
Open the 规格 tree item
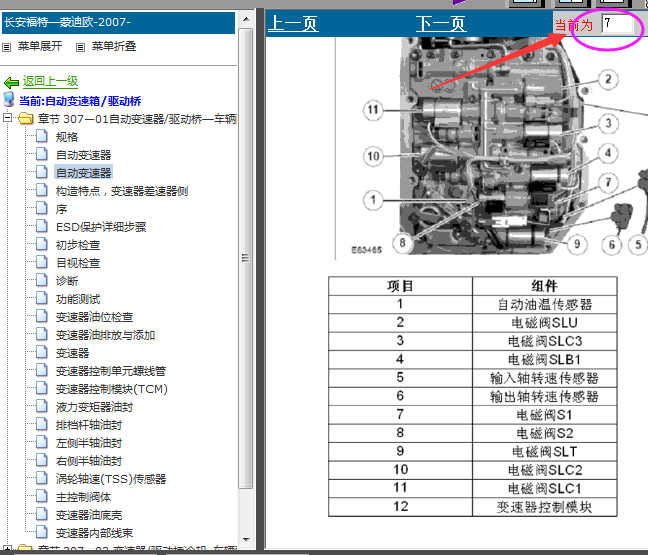(67, 137)
